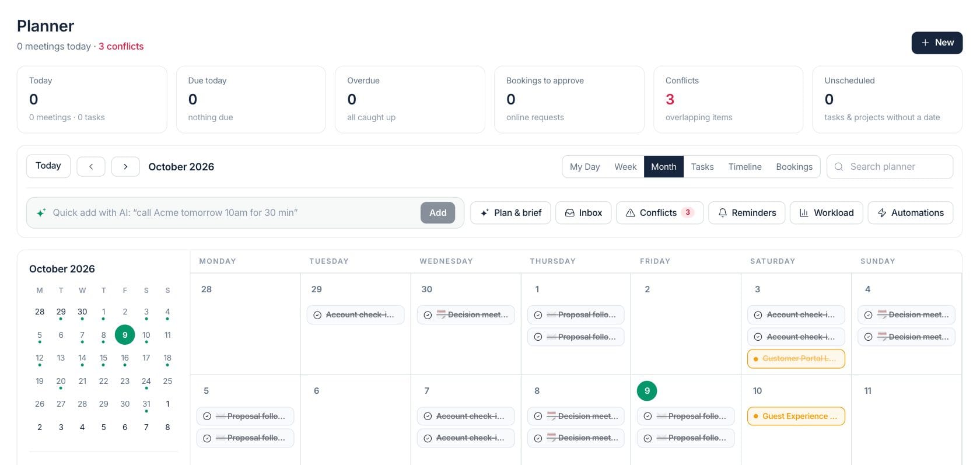Click the Quick add with AI input
The image size is (980, 465).
[233, 213]
